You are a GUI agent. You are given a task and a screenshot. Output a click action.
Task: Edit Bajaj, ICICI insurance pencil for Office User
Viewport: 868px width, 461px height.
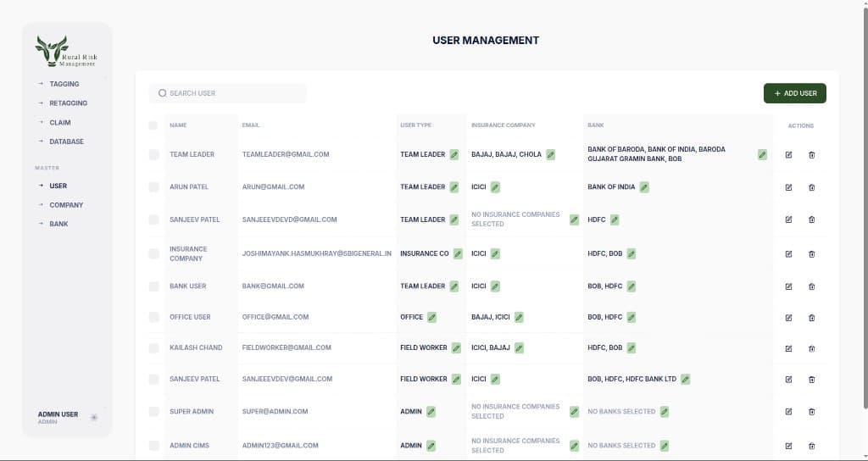(519, 317)
